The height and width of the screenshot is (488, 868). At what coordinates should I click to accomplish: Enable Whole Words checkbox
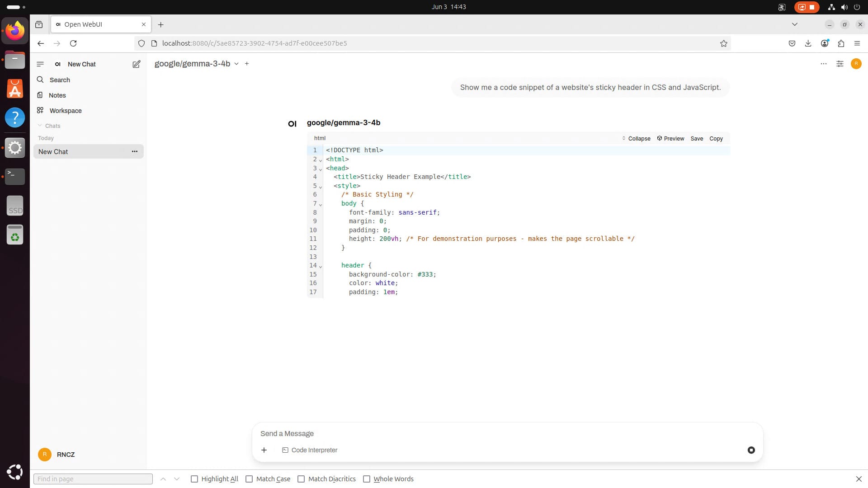[367, 479]
